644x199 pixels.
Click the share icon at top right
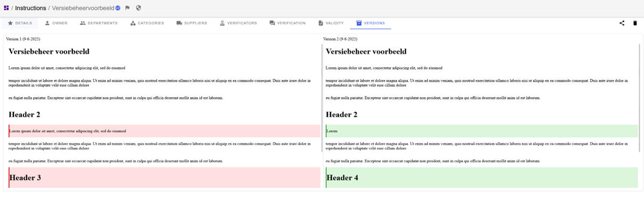622,23
